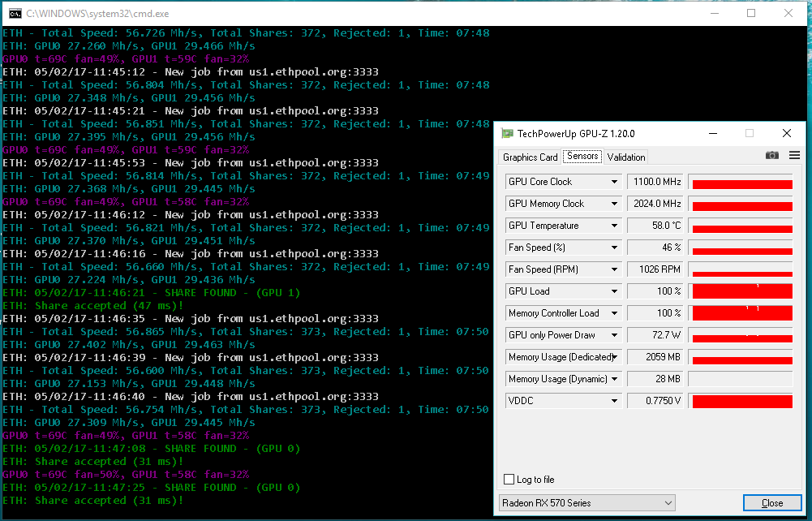Click the GPU-Z Close button

[772, 503]
